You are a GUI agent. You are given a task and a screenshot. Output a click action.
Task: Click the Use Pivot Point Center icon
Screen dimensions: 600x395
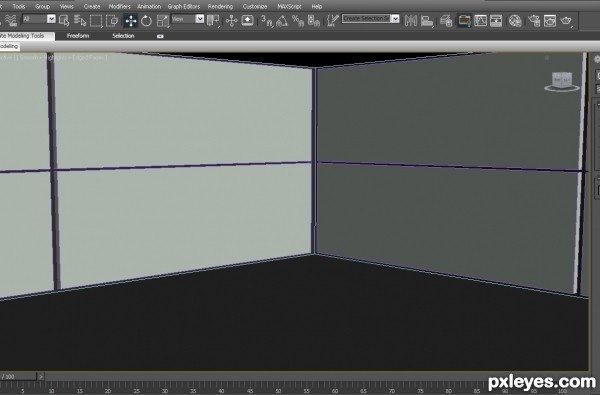coord(213,20)
